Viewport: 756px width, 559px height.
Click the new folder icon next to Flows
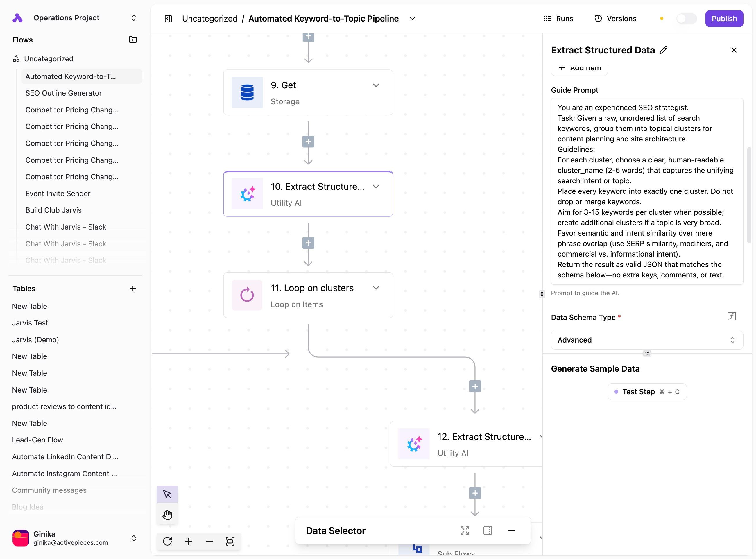coord(133,40)
